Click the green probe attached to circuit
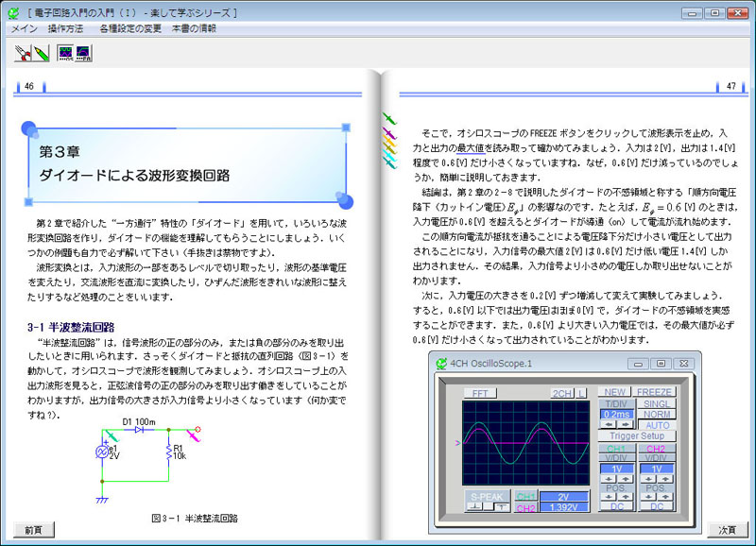This screenshot has height=546, width=756. click(112, 436)
